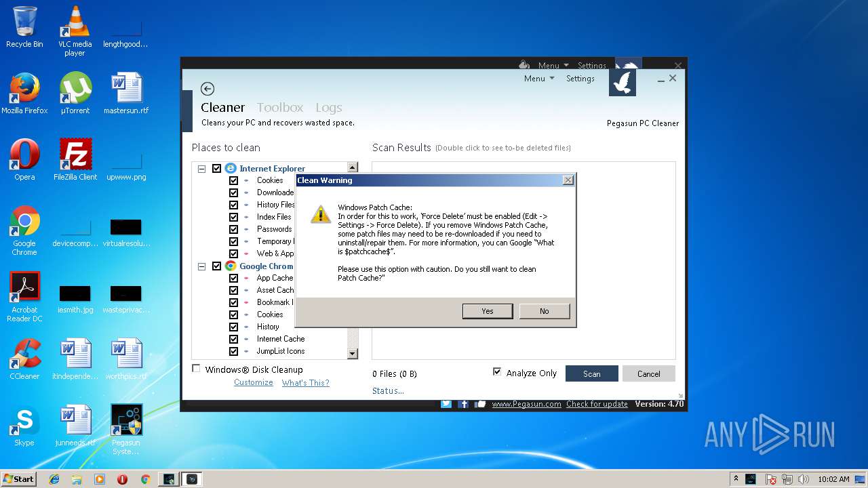The height and width of the screenshot is (488, 868).
Task: Click Action Center flag tray icon
Action: point(771,479)
